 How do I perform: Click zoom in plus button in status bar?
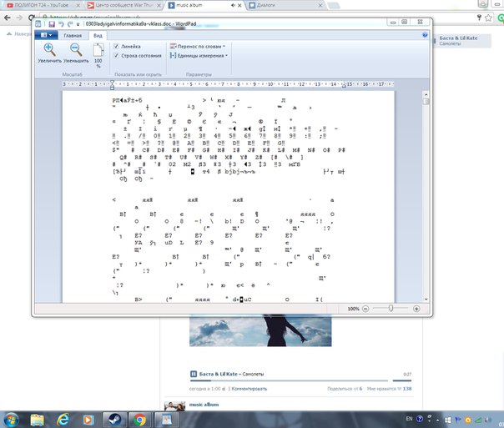coord(416,308)
